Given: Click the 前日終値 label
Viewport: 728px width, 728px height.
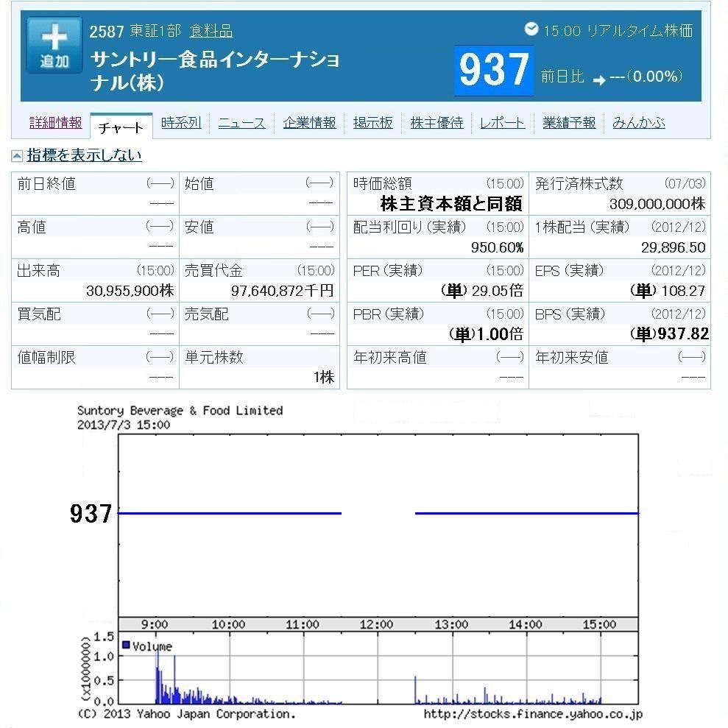Looking at the screenshot, I should pyautogui.click(x=46, y=183).
